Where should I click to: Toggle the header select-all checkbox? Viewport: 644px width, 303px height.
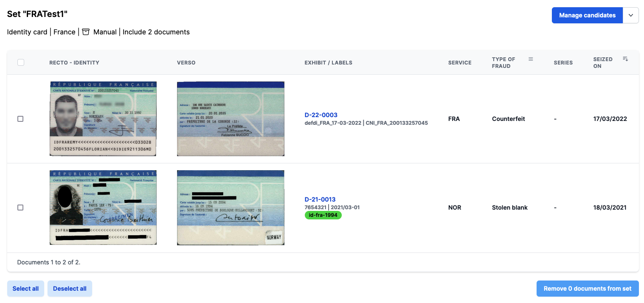tap(21, 62)
